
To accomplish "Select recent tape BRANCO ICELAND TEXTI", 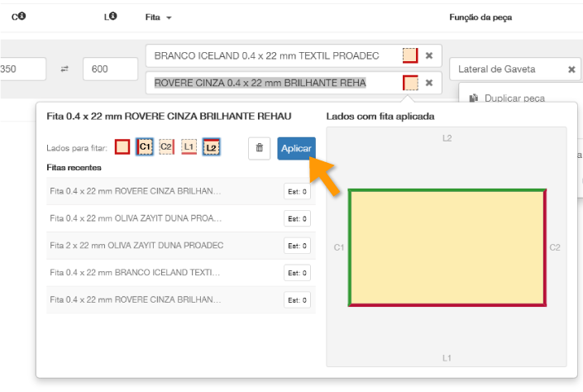I will pos(181,273).
